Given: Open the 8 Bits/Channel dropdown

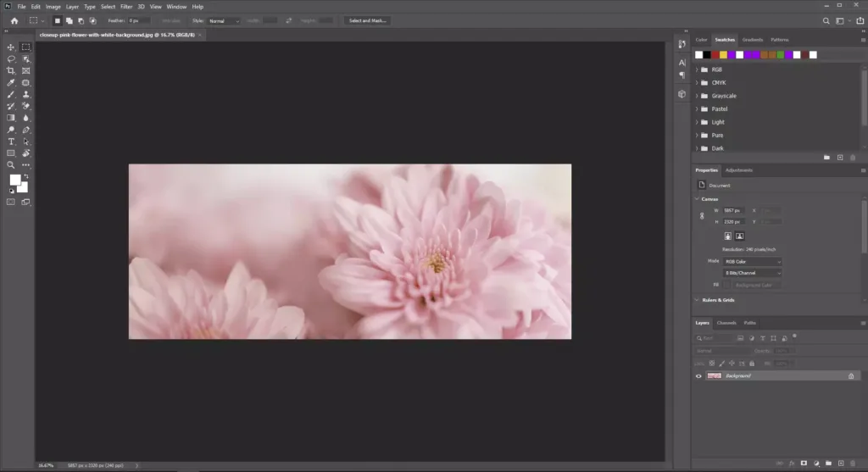Looking at the screenshot, I should (x=753, y=273).
